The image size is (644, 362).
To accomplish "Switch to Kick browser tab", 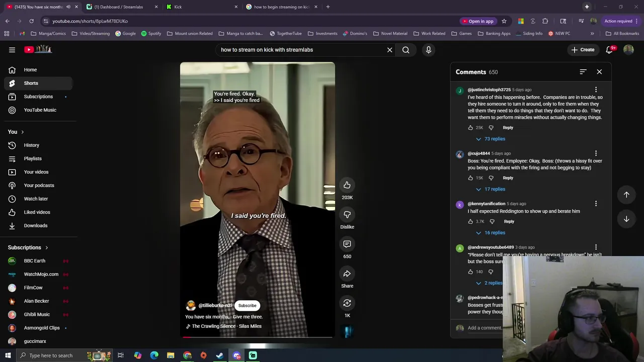I will pos(202,7).
